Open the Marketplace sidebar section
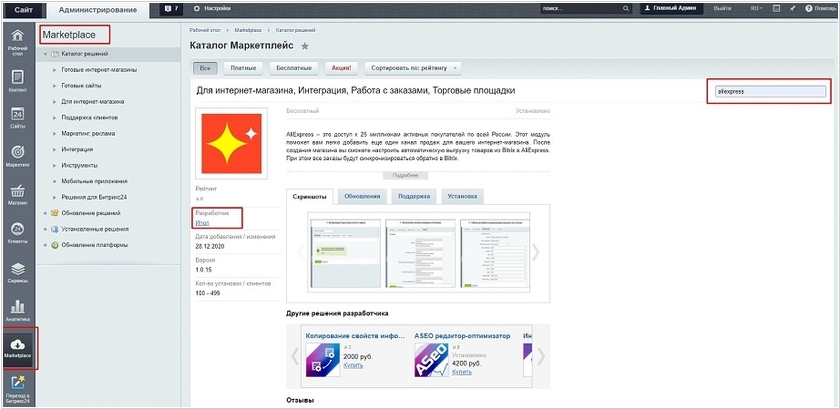 [x=18, y=348]
